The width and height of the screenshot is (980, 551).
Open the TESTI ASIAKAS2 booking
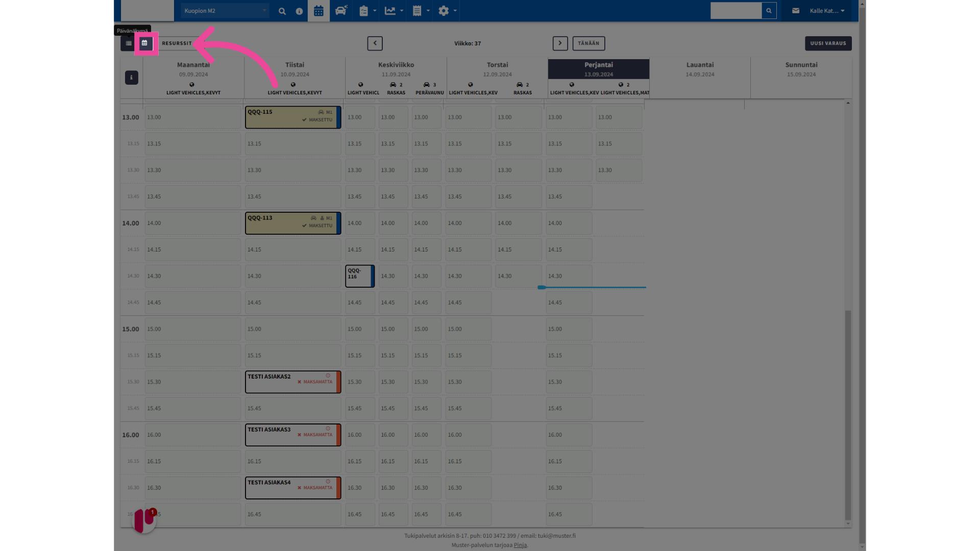293,382
